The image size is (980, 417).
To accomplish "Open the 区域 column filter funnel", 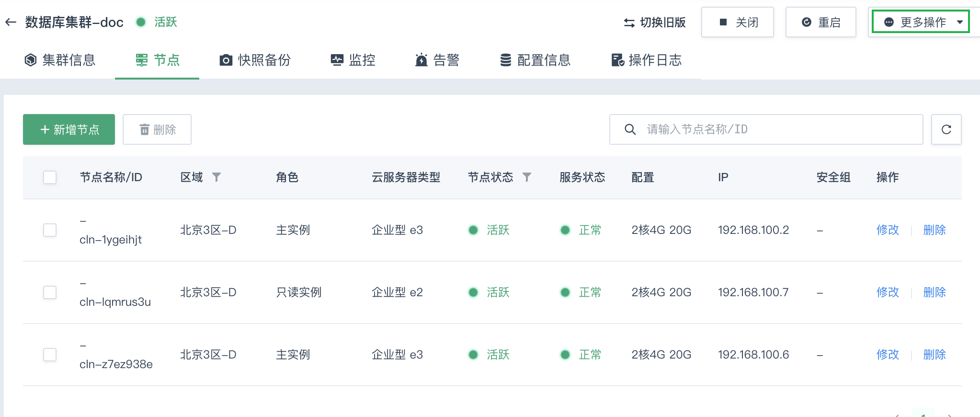I will point(217,177).
